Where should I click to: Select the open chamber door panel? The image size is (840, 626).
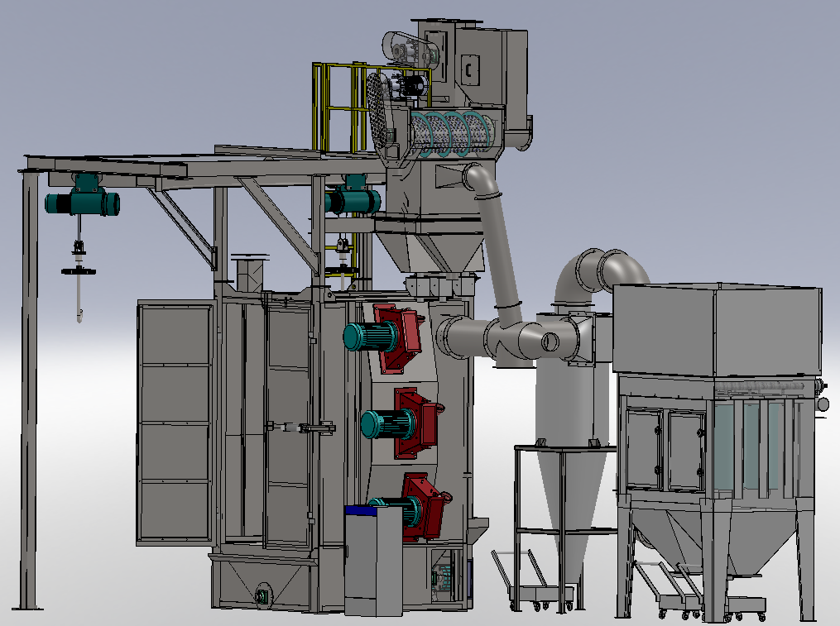176,423
